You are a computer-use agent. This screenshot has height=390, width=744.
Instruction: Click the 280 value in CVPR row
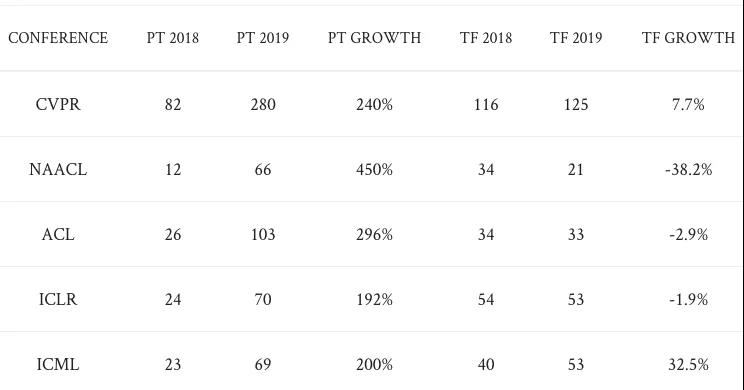(263, 104)
